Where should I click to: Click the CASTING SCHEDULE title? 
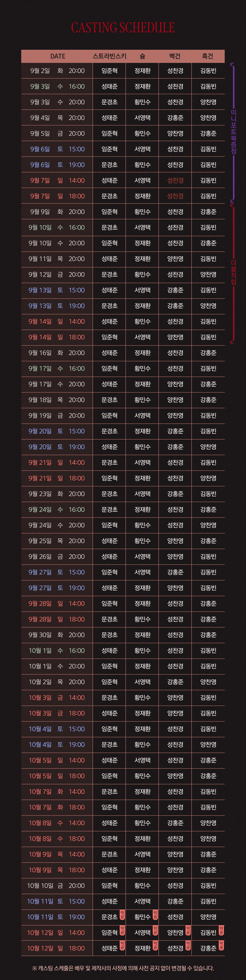click(x=123, y=27)
